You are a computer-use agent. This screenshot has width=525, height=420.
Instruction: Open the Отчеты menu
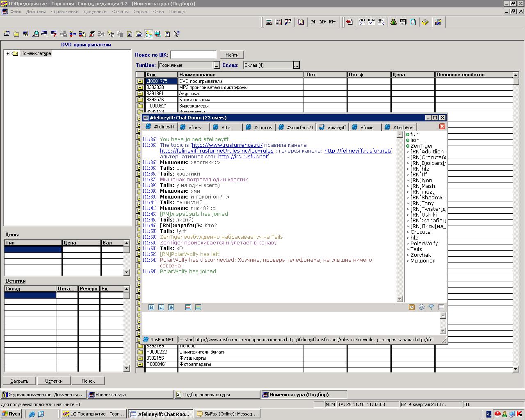coord(121,11)
